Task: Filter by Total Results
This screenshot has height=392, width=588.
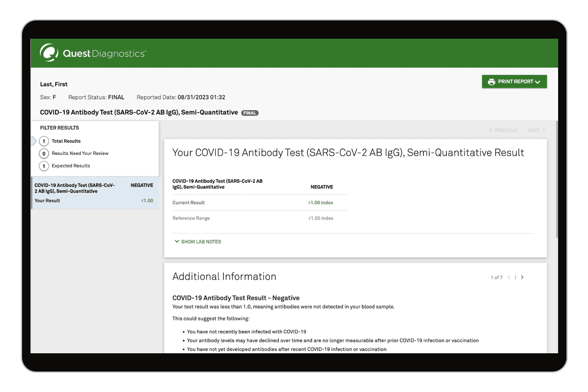Action: coord(66,141)
